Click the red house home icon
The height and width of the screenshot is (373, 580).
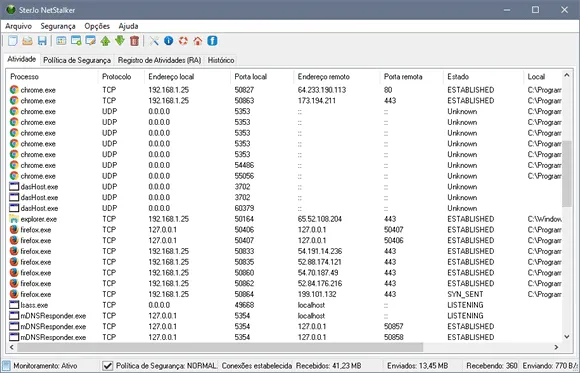point(198,41)
